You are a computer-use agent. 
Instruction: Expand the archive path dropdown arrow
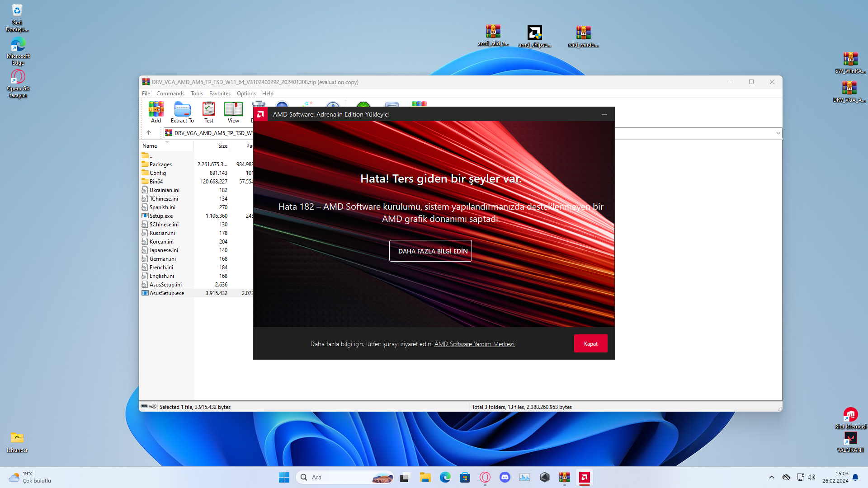(778, 133)
